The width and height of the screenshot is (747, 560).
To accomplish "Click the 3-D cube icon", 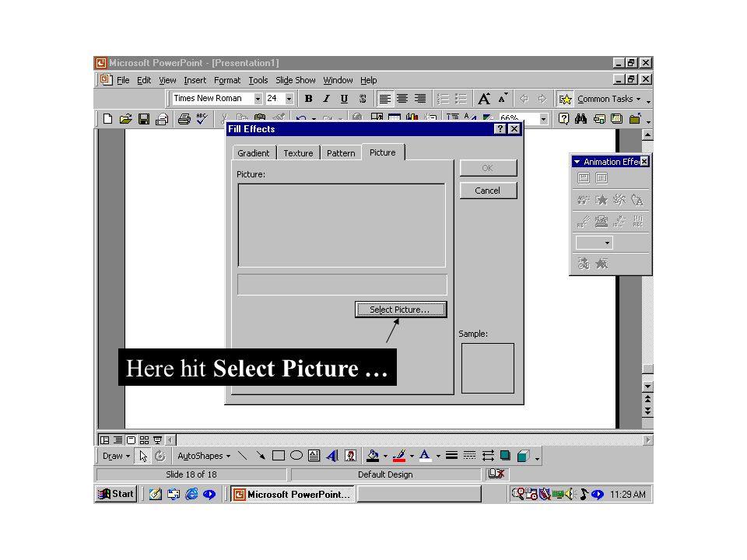I will [523, 456].
